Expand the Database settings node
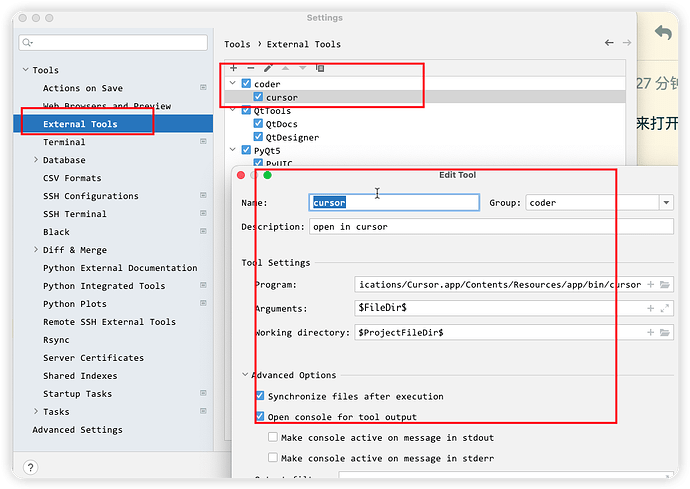This screenshot has width=690, height=489. coord(36,160)
